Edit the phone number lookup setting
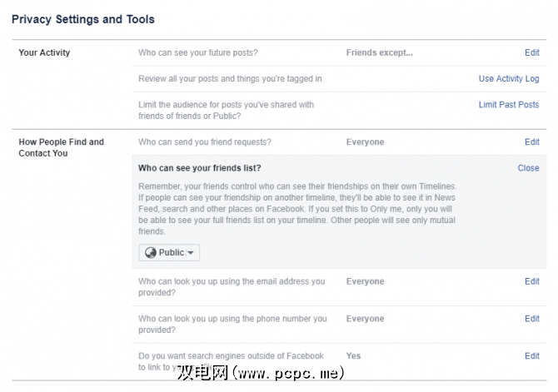Screen dimensions: 558x392 coord(531,319)
